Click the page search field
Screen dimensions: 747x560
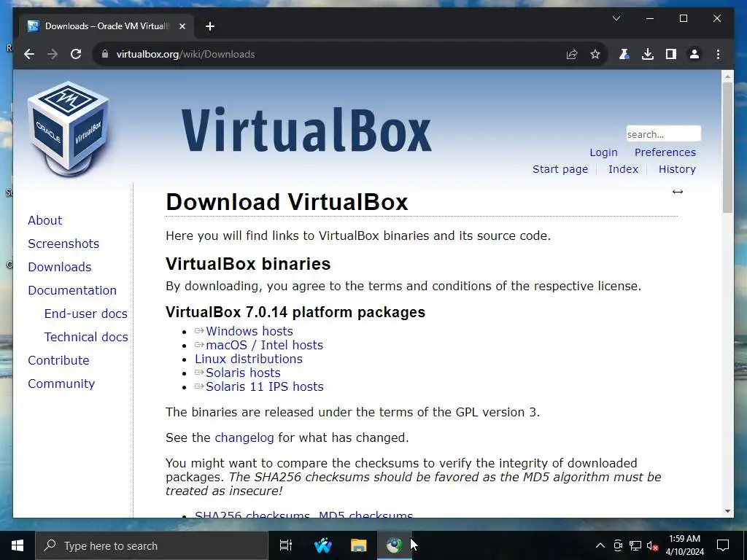point(663,134)
